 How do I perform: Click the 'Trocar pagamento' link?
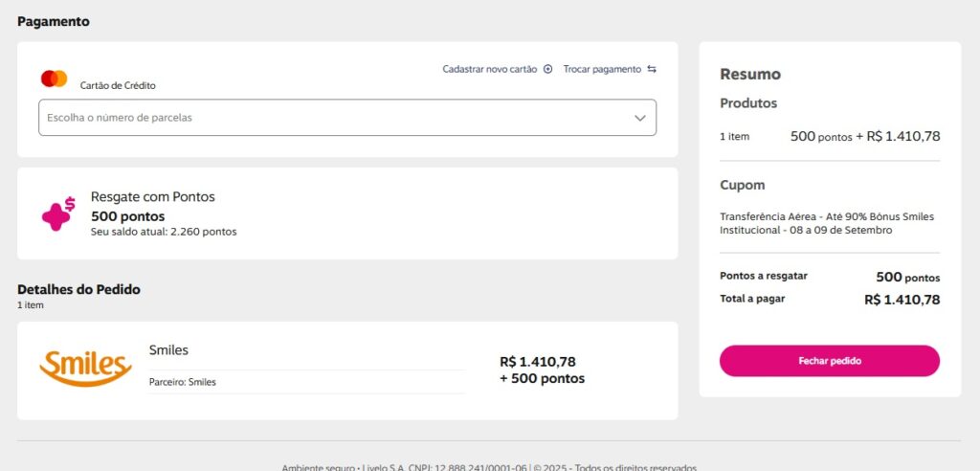pos(602,69)
